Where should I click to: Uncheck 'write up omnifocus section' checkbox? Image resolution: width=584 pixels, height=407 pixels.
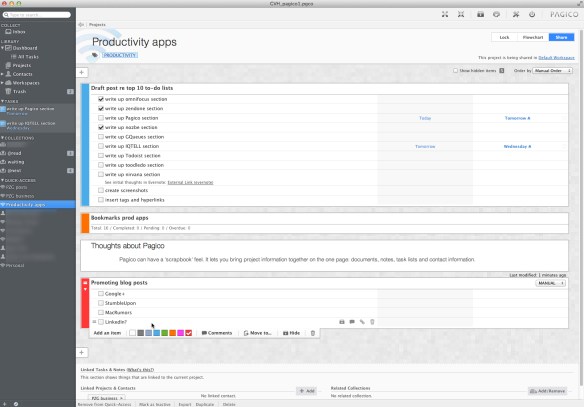[x=101, y=99]
